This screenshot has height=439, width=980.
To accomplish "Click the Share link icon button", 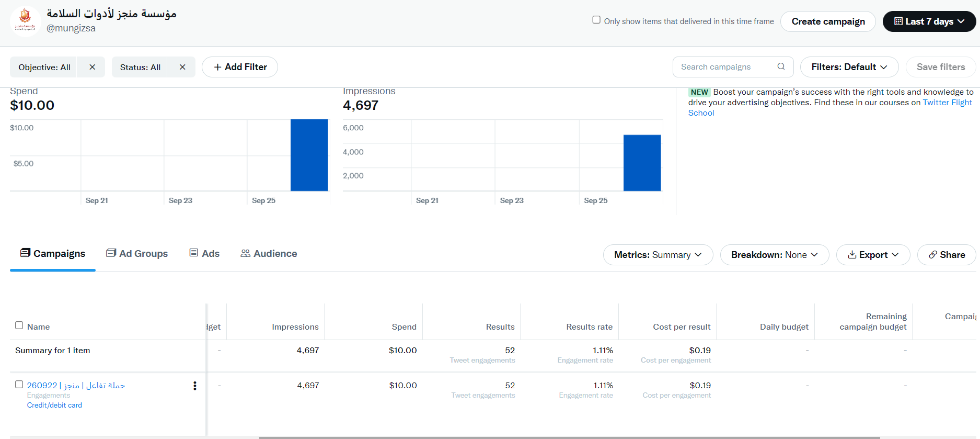I will pos(947,255).
